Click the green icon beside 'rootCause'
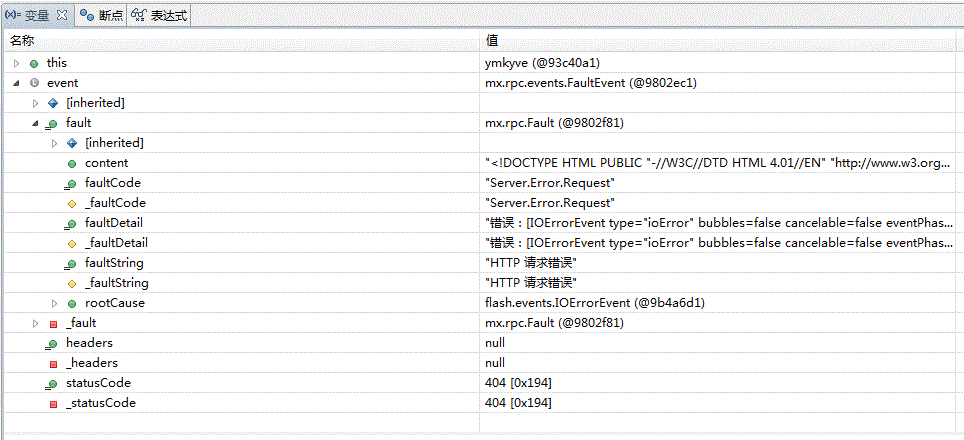 pyautogui.click(x=72, y=304)
